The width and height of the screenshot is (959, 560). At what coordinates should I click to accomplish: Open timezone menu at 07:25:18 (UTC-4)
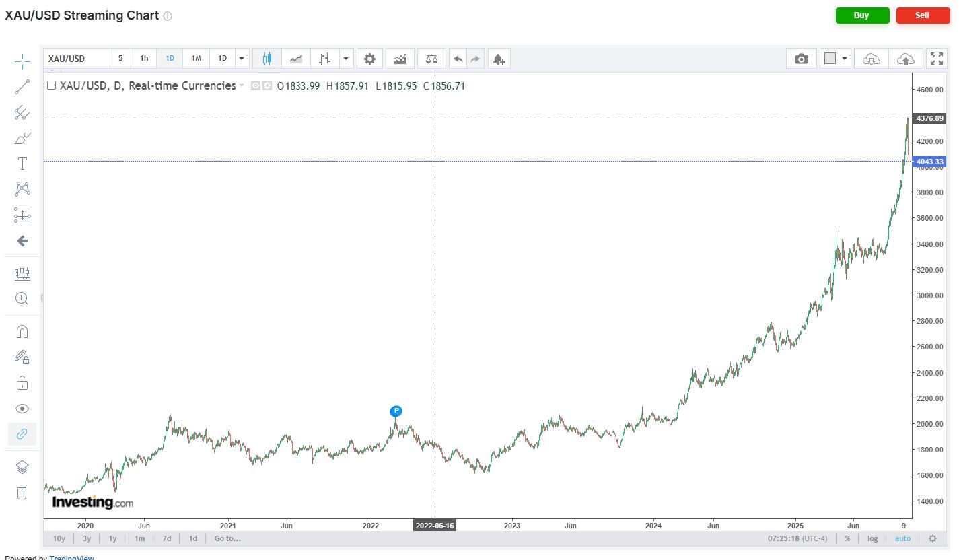point(797,538)
